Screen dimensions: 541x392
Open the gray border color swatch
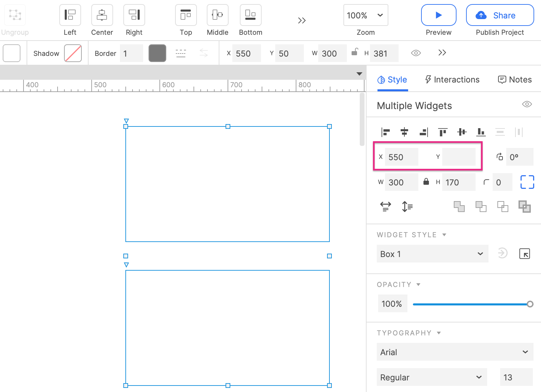[157, 53]
